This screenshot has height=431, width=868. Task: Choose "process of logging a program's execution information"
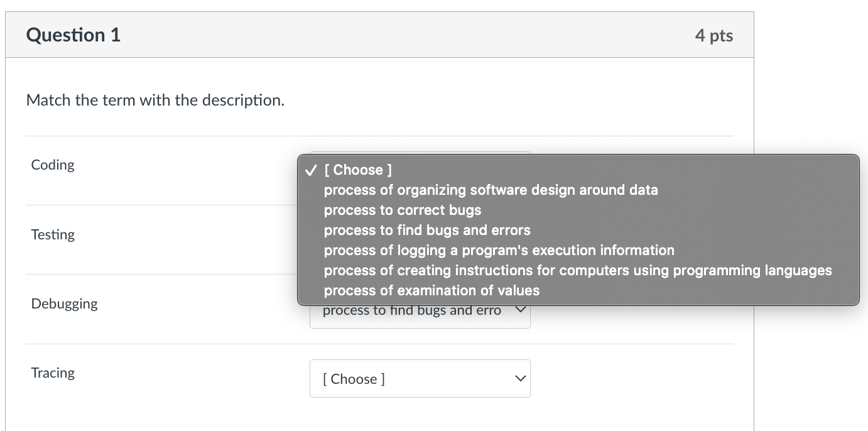tap(499, 251)
